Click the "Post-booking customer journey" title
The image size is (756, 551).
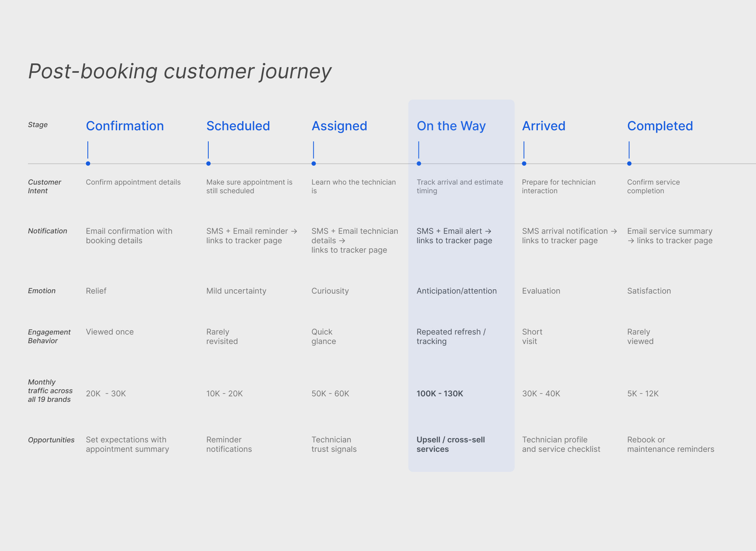180,72
